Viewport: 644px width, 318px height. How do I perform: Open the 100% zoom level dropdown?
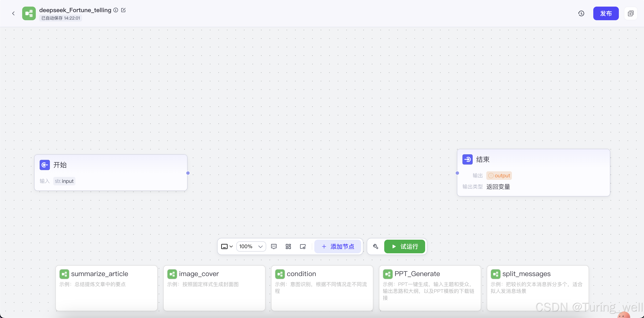coord(251,247)
